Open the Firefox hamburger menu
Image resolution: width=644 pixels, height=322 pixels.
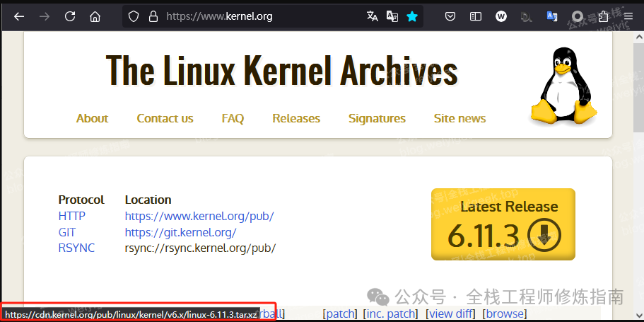628,16
